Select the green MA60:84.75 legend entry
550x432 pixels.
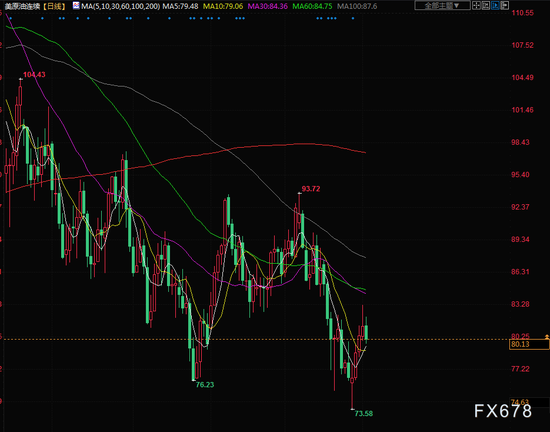312,6
